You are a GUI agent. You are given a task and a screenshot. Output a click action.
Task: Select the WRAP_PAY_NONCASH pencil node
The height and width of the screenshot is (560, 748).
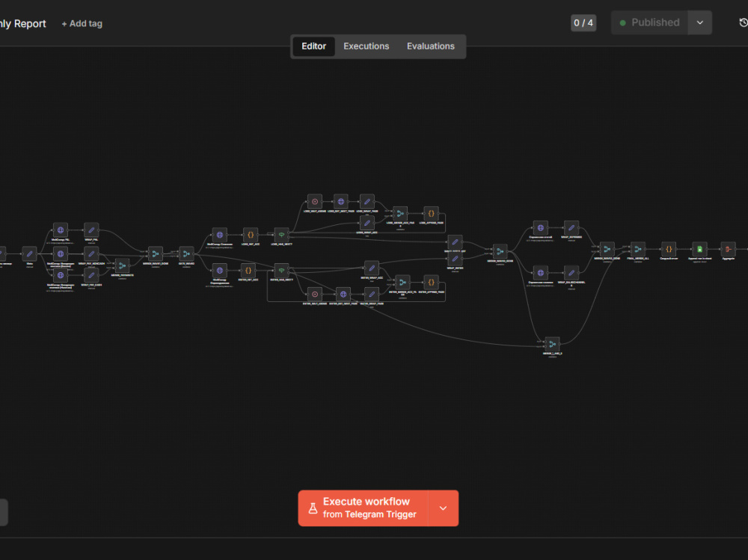click(91, 253)
